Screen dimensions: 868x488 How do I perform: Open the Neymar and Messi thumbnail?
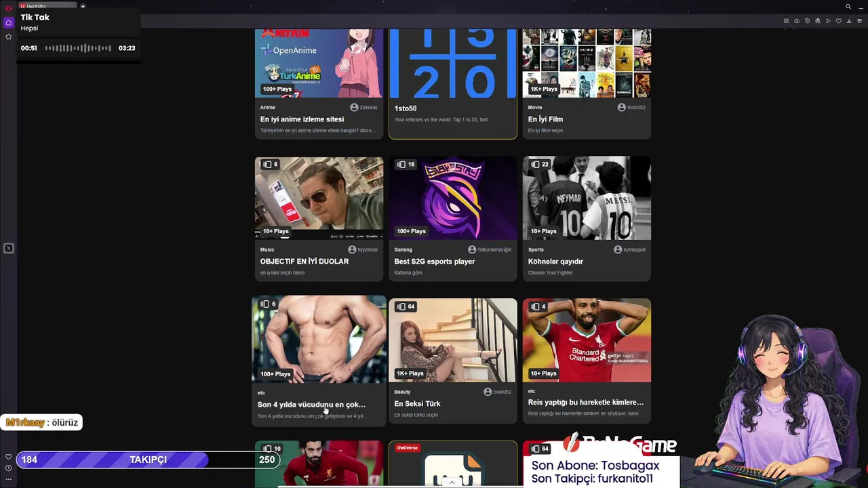point(587,198)
